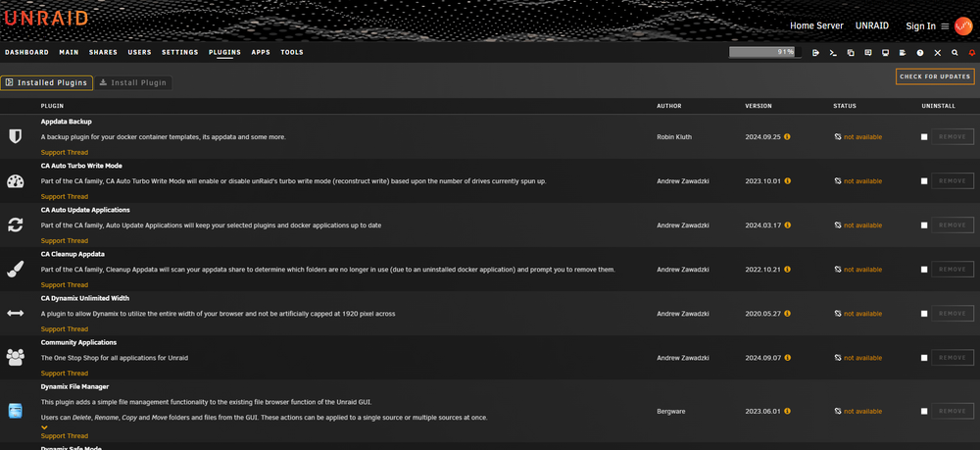
Task: Open the system log icon
Action: point(903,53)
